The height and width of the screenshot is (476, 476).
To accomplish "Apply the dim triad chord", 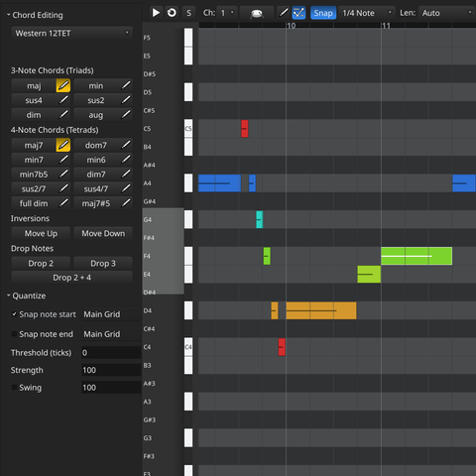I will point(34,115).
